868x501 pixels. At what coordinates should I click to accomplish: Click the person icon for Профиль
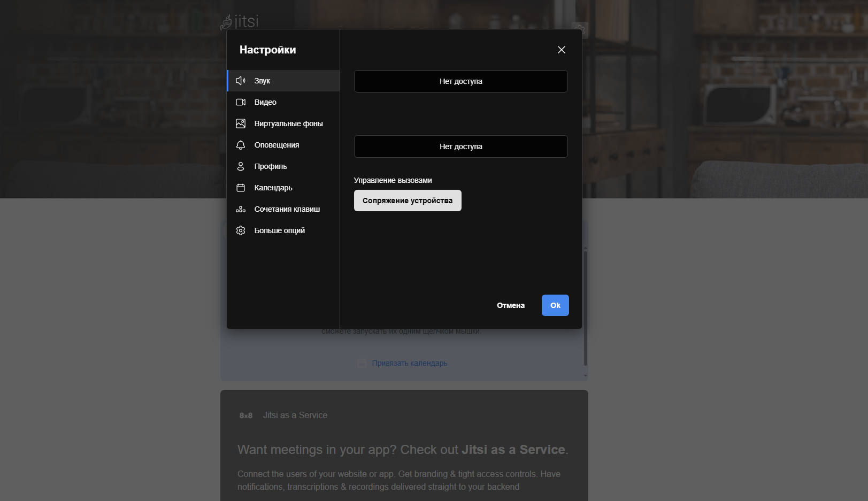241,166
